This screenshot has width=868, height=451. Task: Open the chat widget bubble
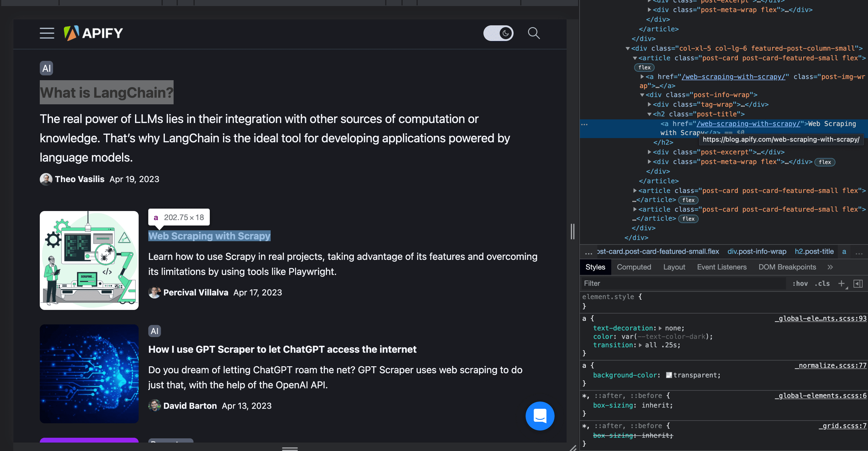click(539, 416)
